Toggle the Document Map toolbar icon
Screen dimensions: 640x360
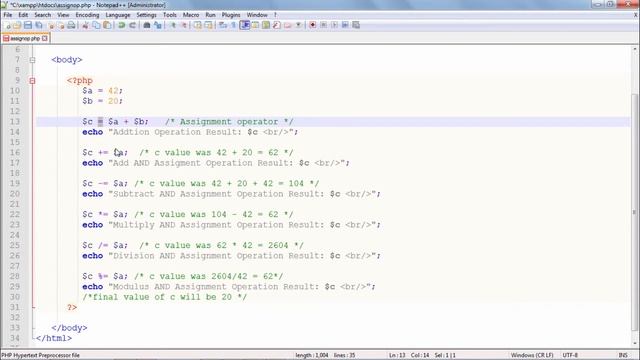click(x=266, y=25)
